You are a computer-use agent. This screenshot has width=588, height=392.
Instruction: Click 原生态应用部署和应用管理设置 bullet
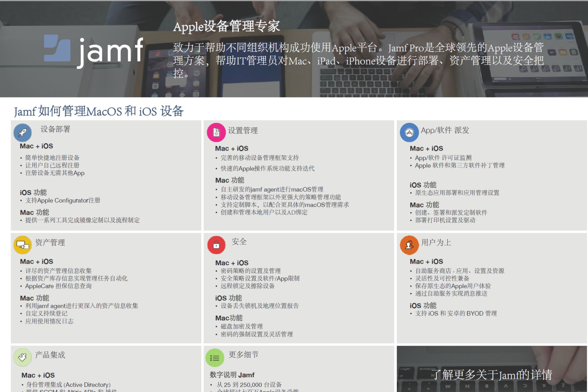coord(457,193)
